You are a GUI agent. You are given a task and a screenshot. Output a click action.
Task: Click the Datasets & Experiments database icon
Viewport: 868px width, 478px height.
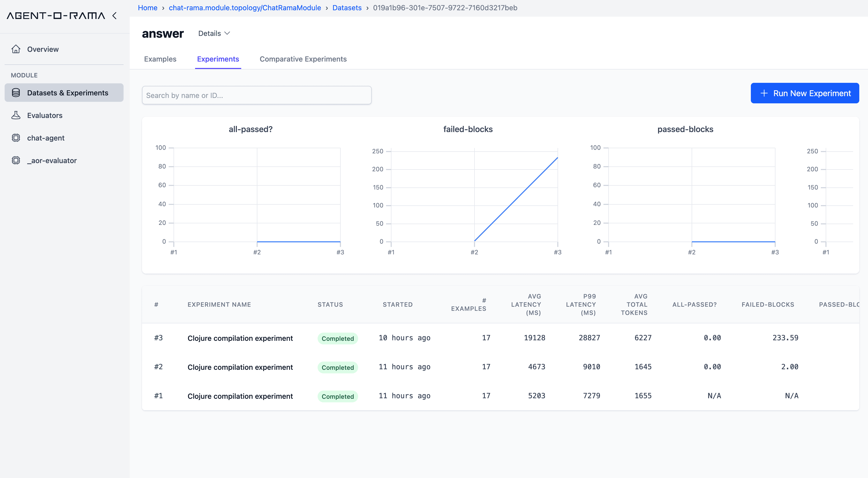[x=16, y=93]
